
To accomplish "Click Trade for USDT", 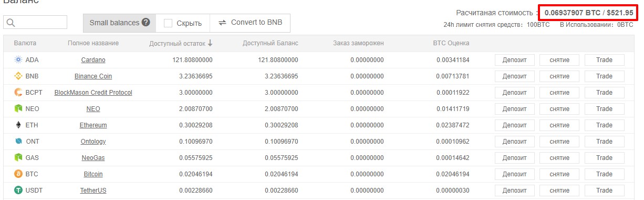I will pos(605,191).
